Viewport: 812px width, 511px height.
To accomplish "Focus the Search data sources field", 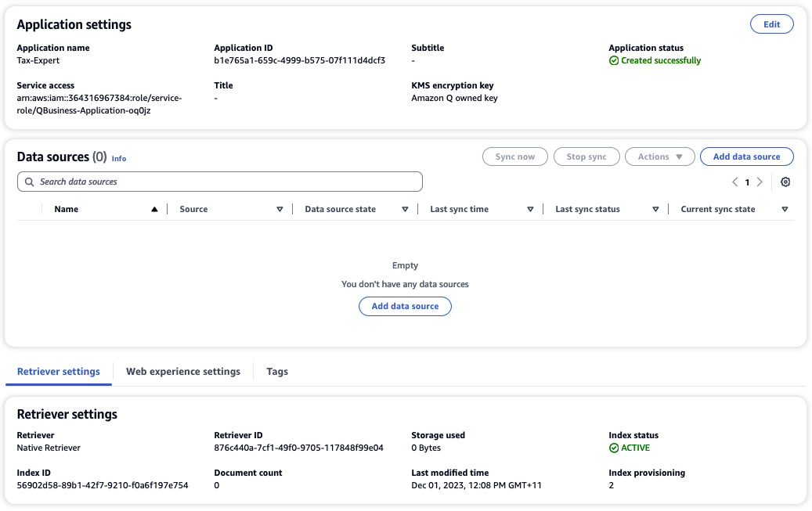I will click(227, 182).
